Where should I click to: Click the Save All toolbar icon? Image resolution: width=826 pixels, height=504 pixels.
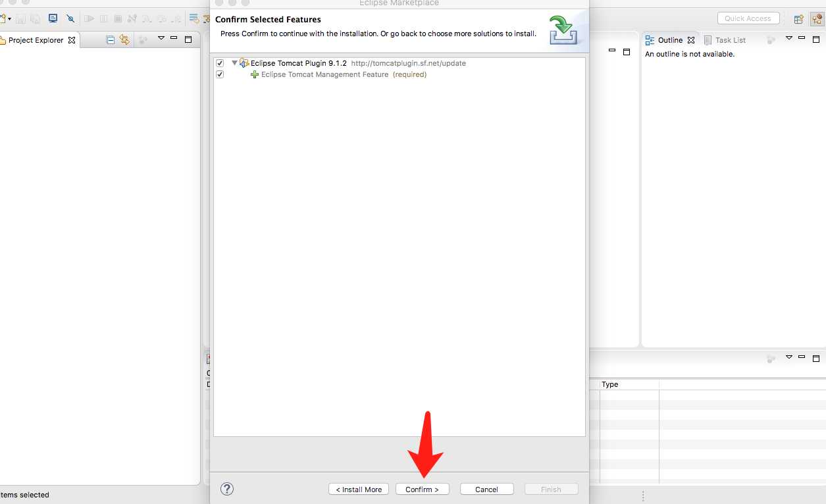36,18
